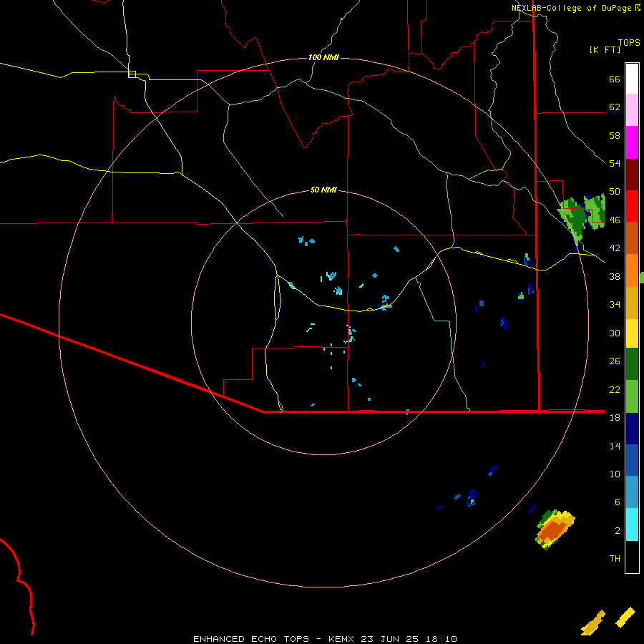Click the "38" legend value
644x644 pixels.
[615, 277]
